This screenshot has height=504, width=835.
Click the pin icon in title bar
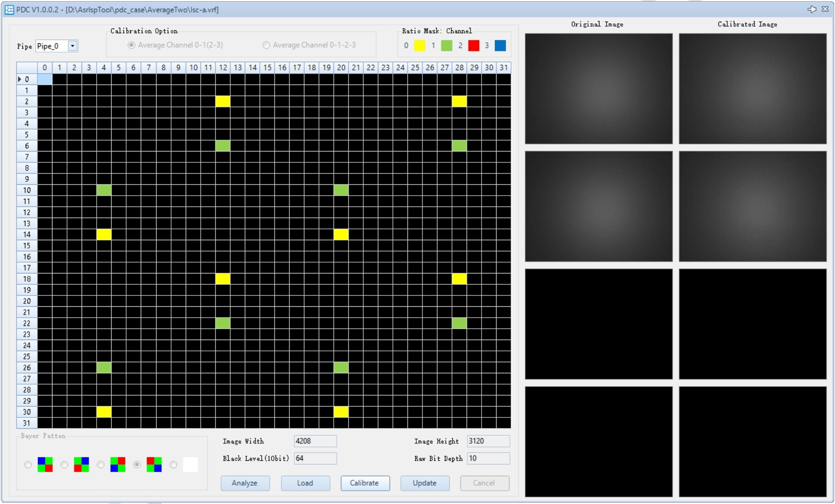click(811, 9)
